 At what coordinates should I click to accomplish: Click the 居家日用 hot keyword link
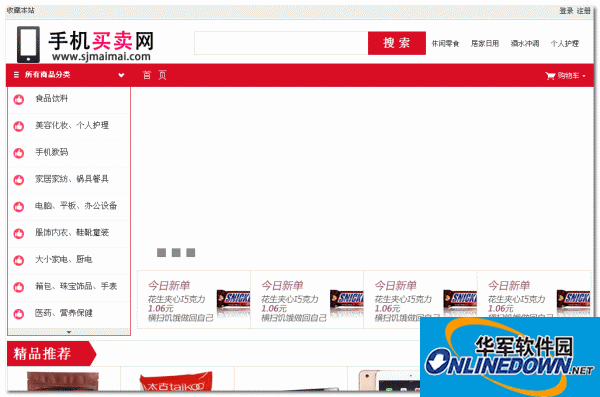click(485, 43)
